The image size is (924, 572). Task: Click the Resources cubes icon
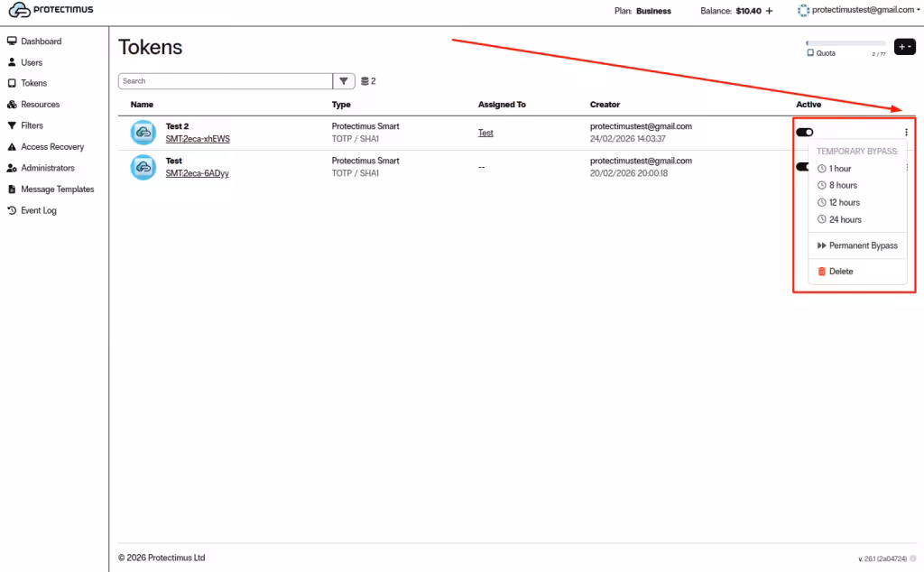tap(12, 105)
